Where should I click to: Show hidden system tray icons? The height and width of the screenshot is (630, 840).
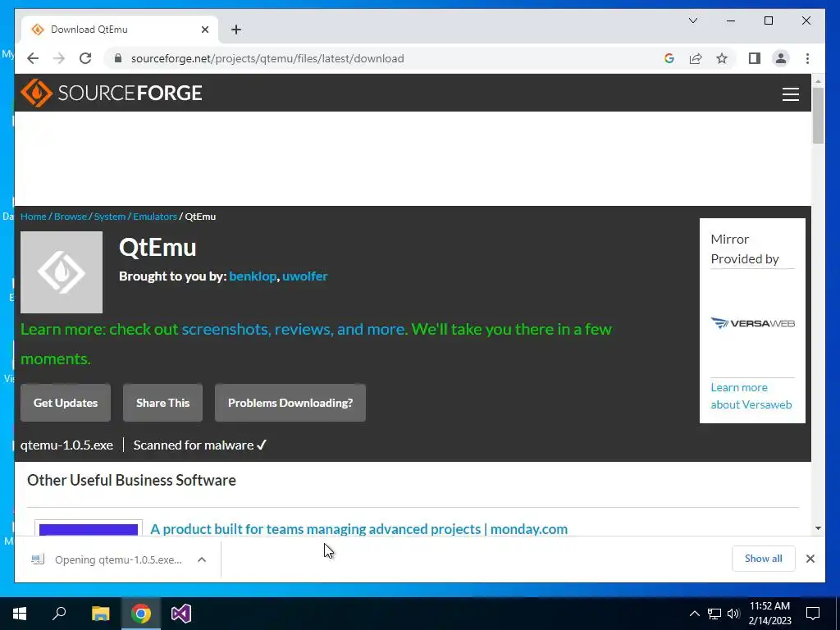pos(694,614)
